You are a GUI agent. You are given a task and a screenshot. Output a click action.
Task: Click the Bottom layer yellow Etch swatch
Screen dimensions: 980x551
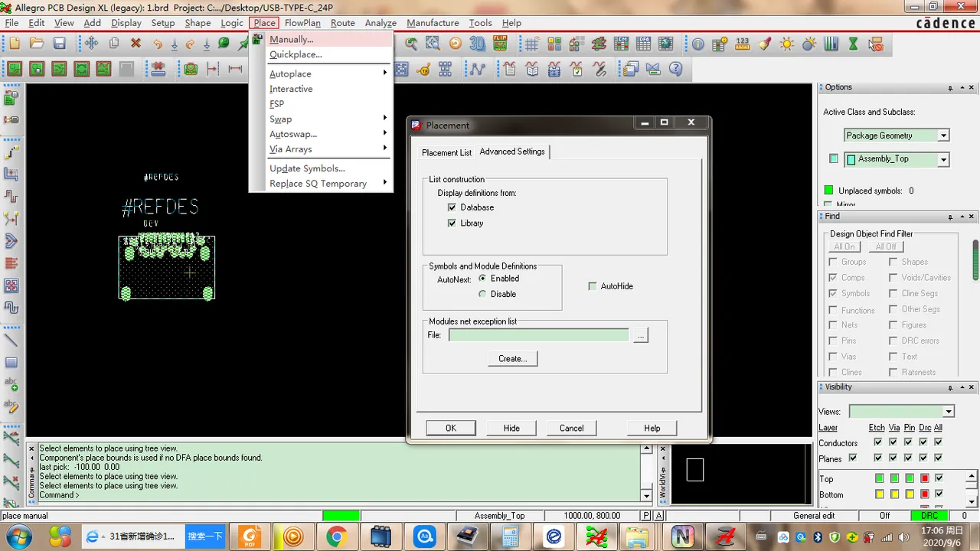880,494
